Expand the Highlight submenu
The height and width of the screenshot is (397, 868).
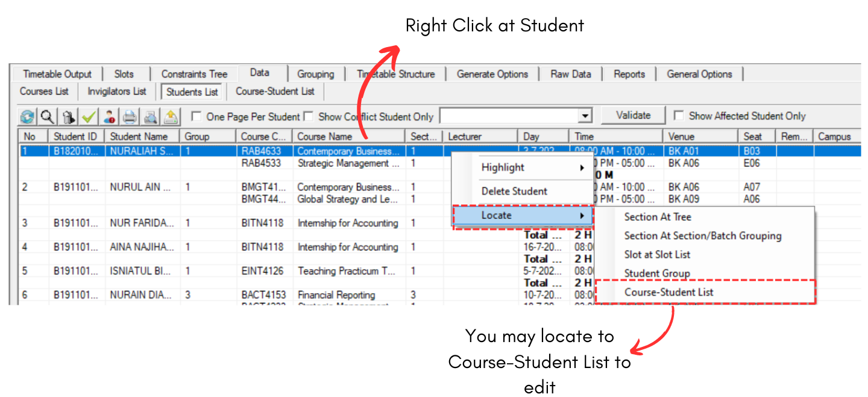[x=533, y=168]
